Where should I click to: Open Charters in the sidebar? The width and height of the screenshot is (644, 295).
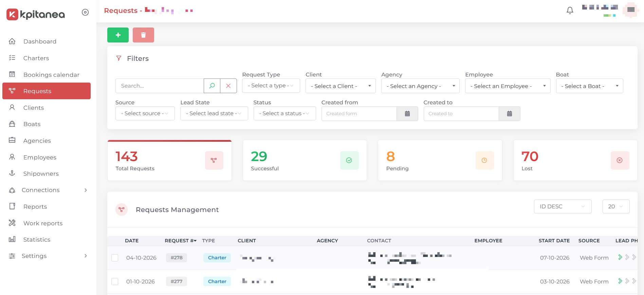tap(47, 58)
